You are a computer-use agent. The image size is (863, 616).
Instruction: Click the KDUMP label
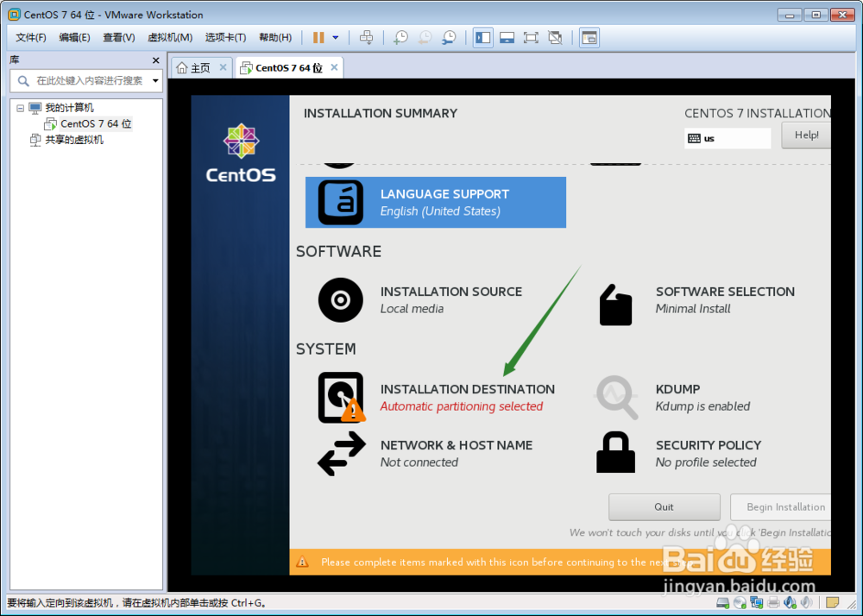tap(678, 389)
